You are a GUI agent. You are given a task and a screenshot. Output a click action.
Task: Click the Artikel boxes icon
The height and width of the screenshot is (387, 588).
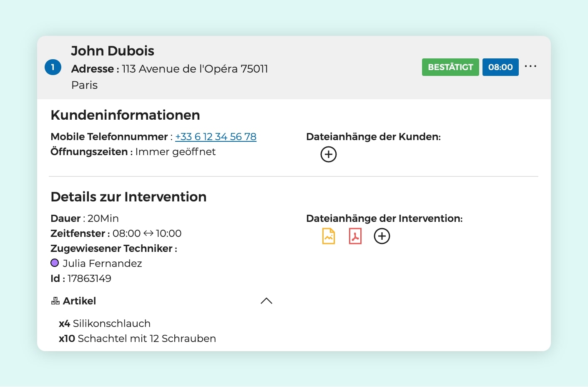click(55, 301)
